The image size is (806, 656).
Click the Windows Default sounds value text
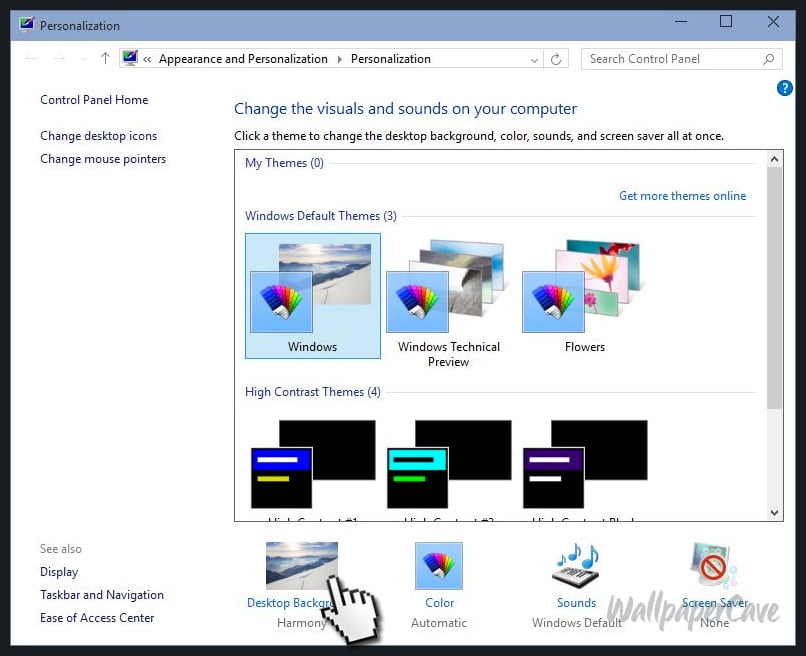(577, 623)
